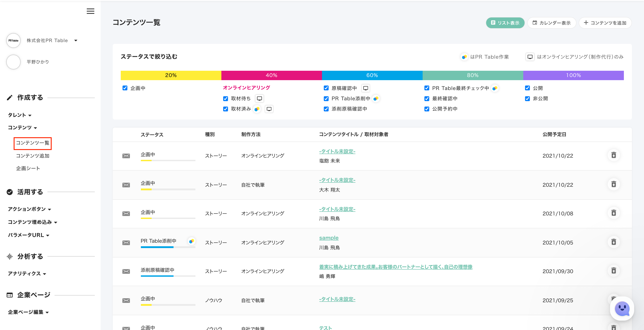Click the envelope icon for 塩飽 未来 row
The width and height of the screenshot is (644, 330).
coord(126,156)
